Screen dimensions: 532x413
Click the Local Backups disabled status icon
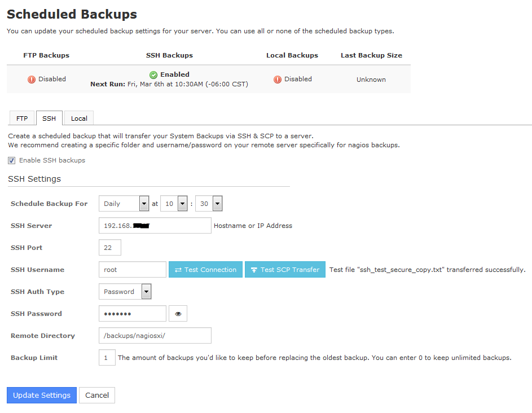tap(278, 80)
